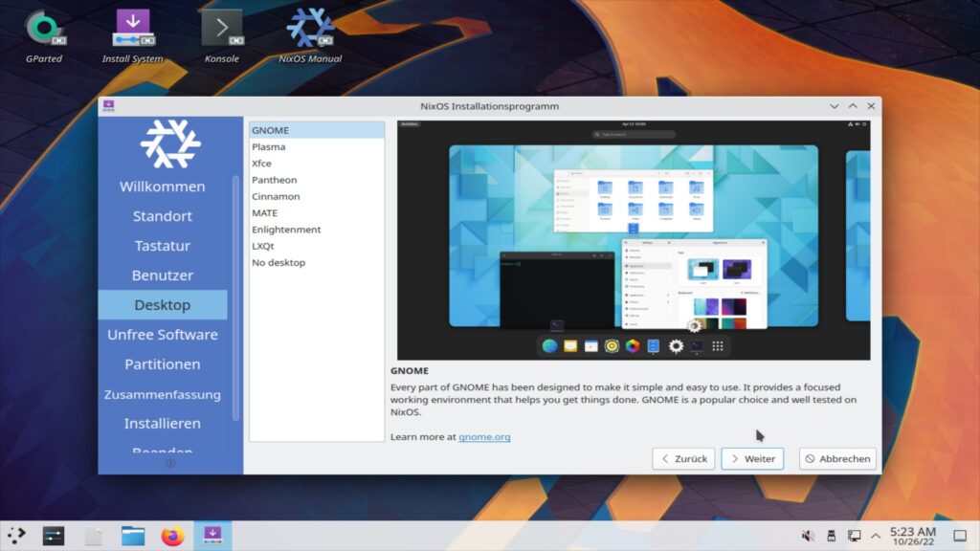
Task: Choose Xfce desktop environment
Action: point(317,163)
